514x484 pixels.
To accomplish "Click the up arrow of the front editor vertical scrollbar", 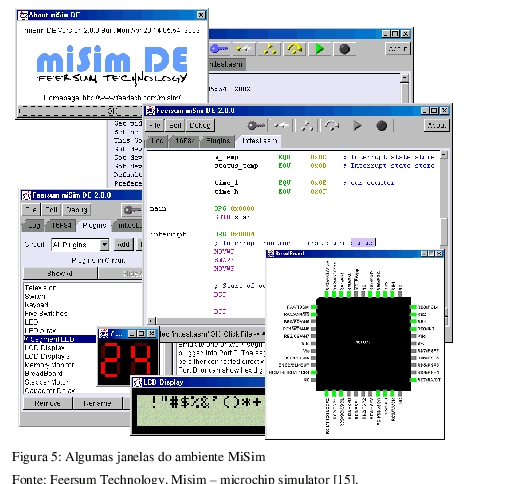I will point(444,155).
